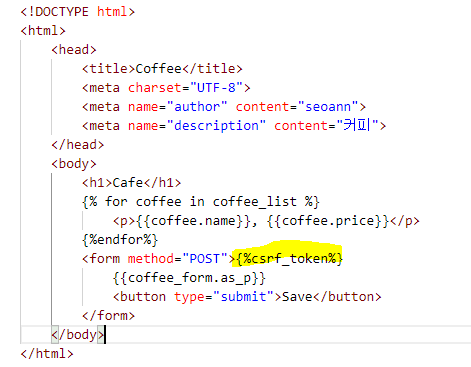The image size is (471, 367).
Task: Click the {{coffee.name}} template variable
Action: [x=193, y=221]
